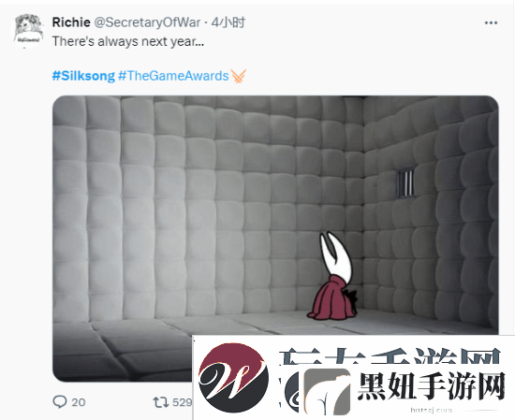The width and height of the screenshot is (515, 420).
Task: Open the tweet via the 4小时 timestamp
Action: [x=228, y=22]
